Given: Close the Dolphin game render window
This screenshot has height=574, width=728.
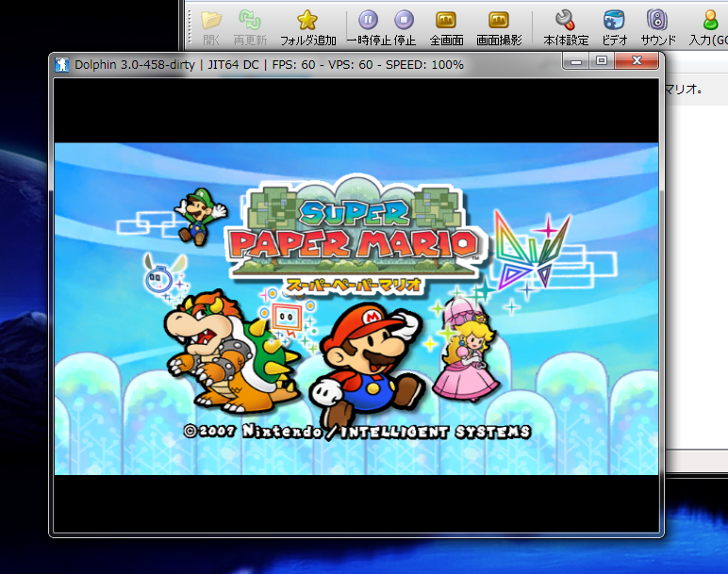Looking at the screenshot, I should pos(637,60).
